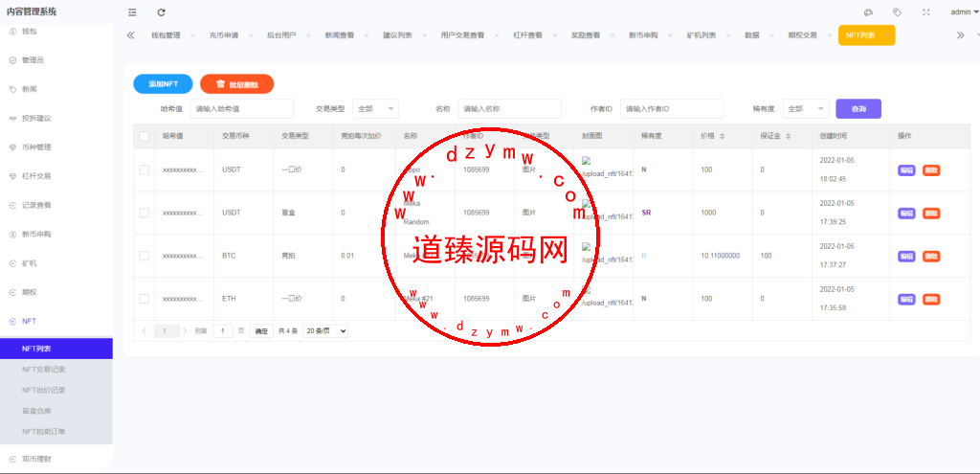980x474 pixels.
Task: Open the 交易类型 dropdown filter
Action: [x=375, y=109]
